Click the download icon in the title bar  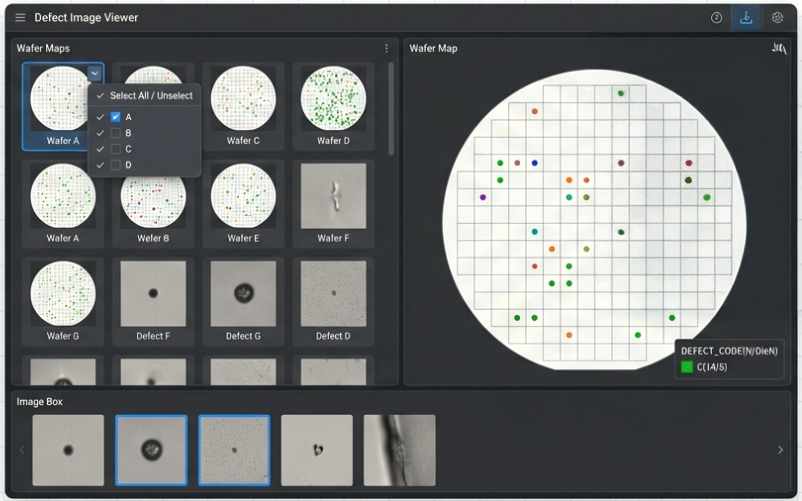(746, 18)
